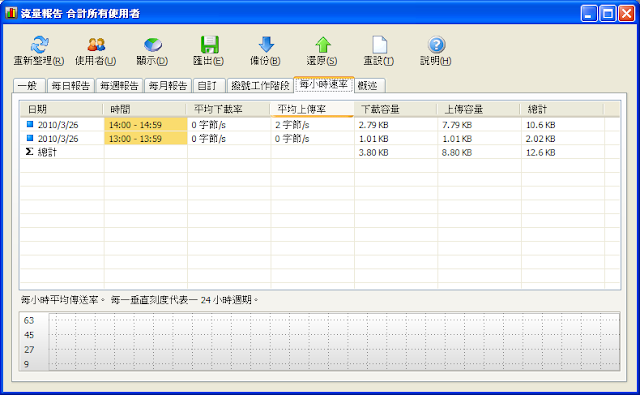Click the 63 label on chart axis

[x=29, y=320]
